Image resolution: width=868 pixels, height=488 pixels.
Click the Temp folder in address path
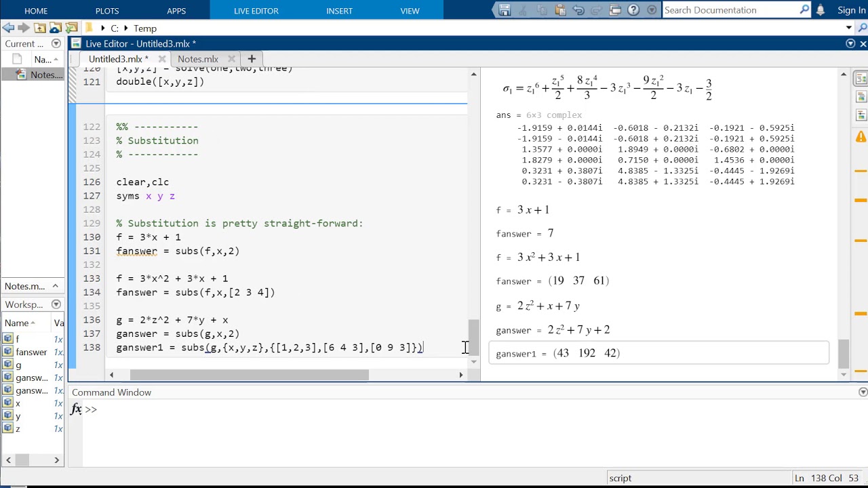(145, 28)
